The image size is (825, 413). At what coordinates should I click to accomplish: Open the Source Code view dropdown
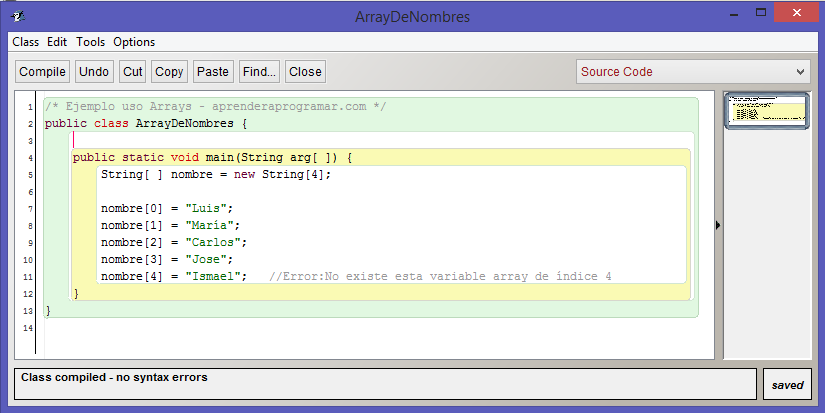(x=692, y=72)
